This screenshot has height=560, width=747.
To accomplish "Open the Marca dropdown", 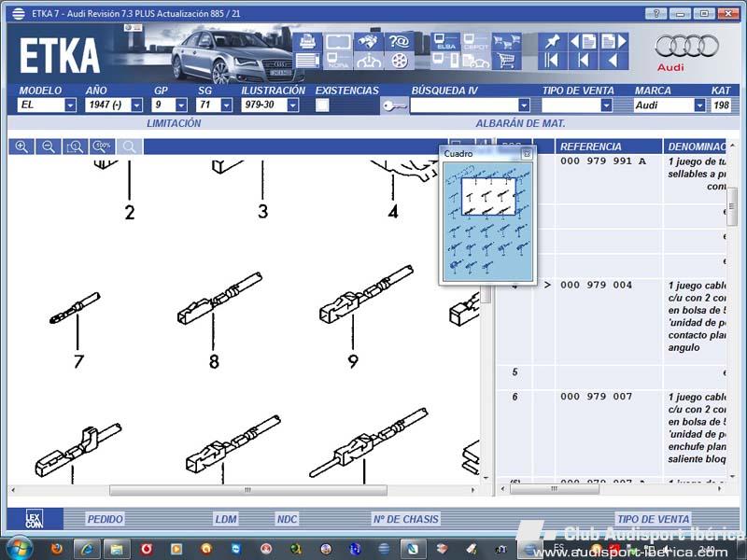I will 699,105.
